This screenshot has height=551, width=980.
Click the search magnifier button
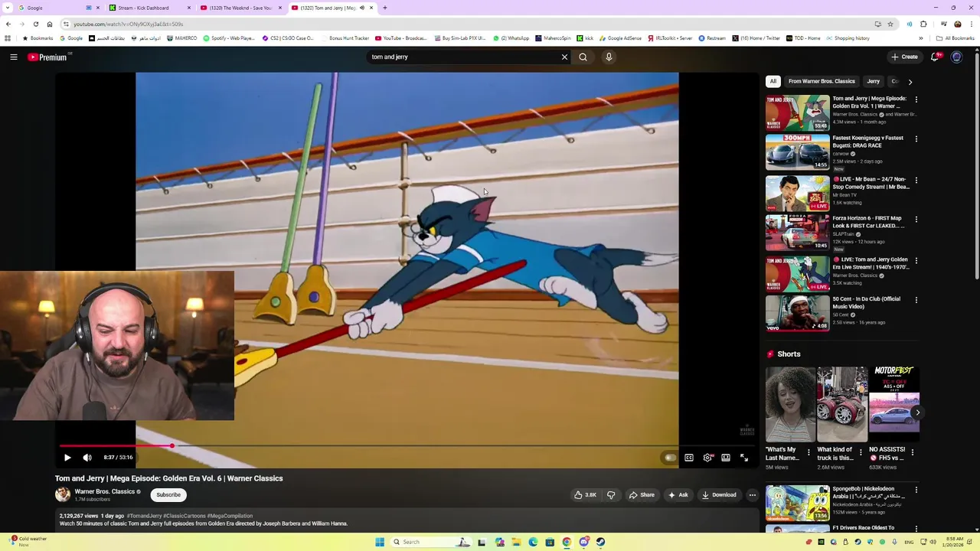583,57
